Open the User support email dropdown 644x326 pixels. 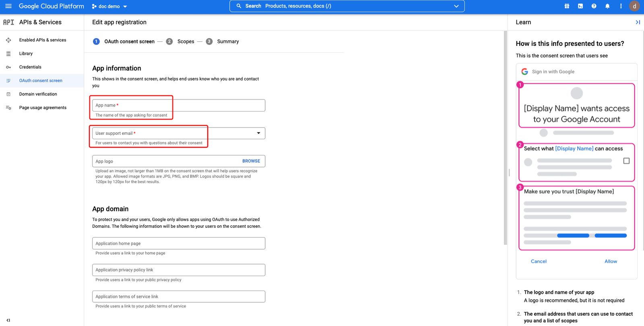[179, 133]
